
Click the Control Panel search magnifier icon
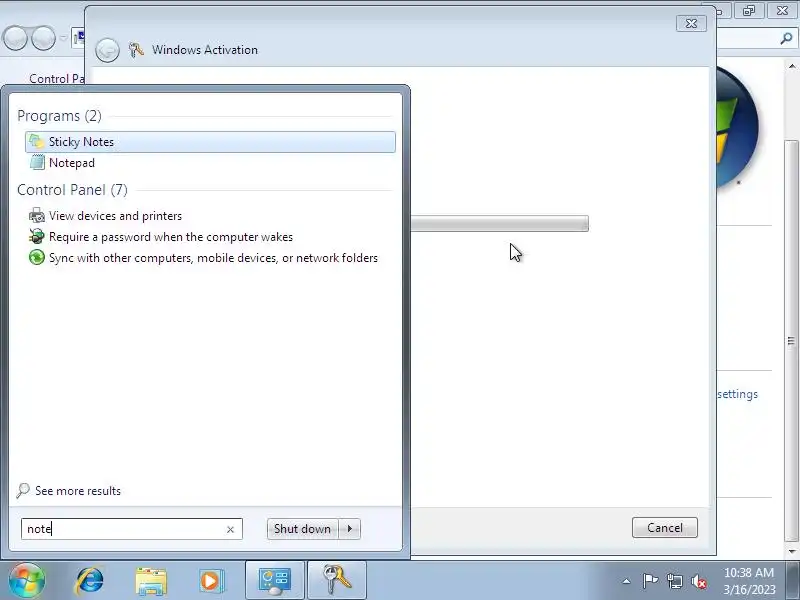pyautogui.click(x=786, y=38)
